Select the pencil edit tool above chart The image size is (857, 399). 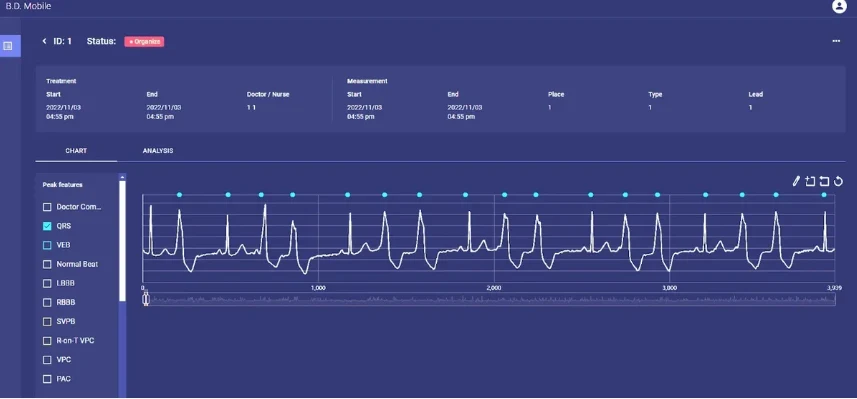tap(796, 181)
